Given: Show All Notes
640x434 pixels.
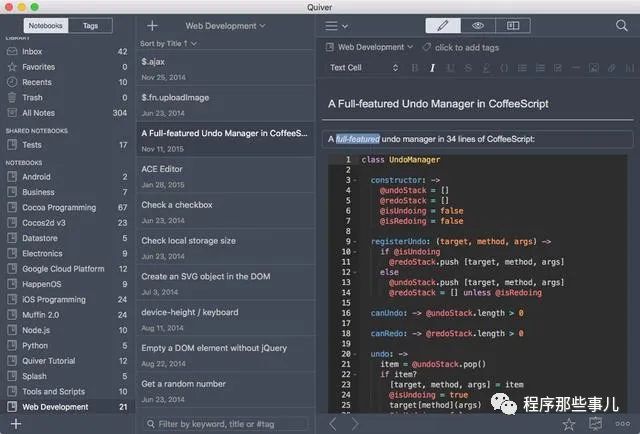Looking at the screenshot, I should tap(67, 113).
